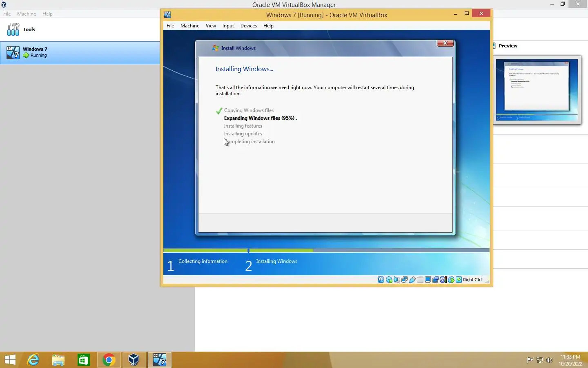Minimize the Windows 7 VM window
The image size is (588, 368).
pyautogui.click(x=455, y=14)
